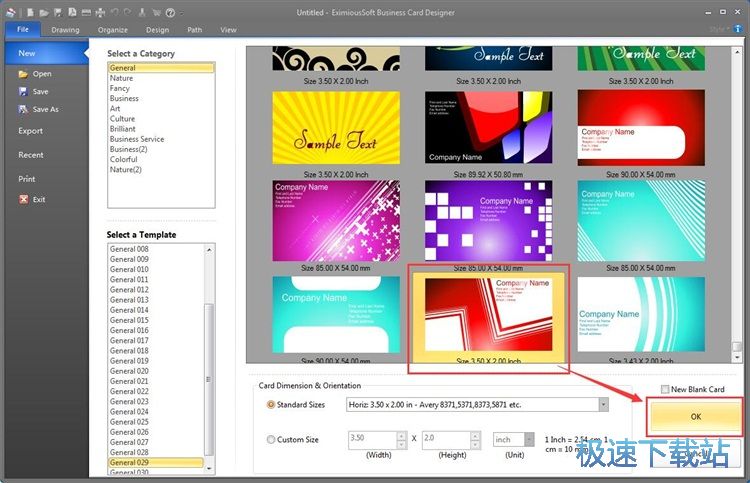The height and width of the screenshot is (483, 750).
Task: Click the application logo icon at top-left
Action: click(11, 12)
